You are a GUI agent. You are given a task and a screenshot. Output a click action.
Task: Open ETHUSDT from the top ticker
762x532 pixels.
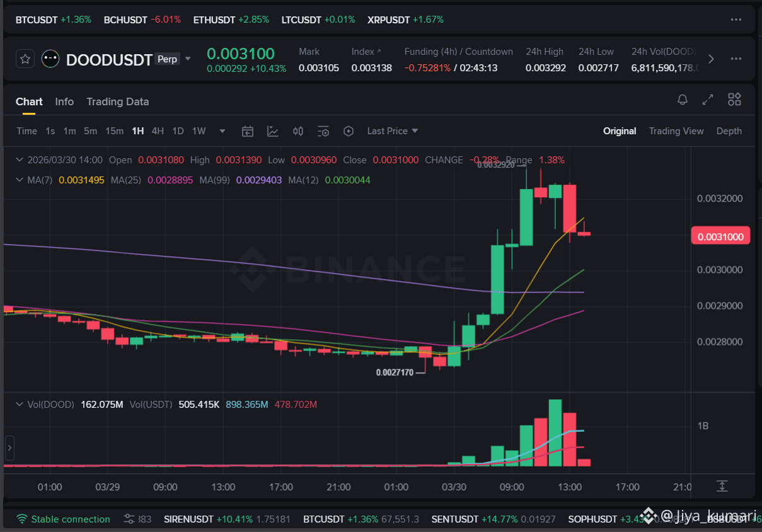[x=231, y=20]
